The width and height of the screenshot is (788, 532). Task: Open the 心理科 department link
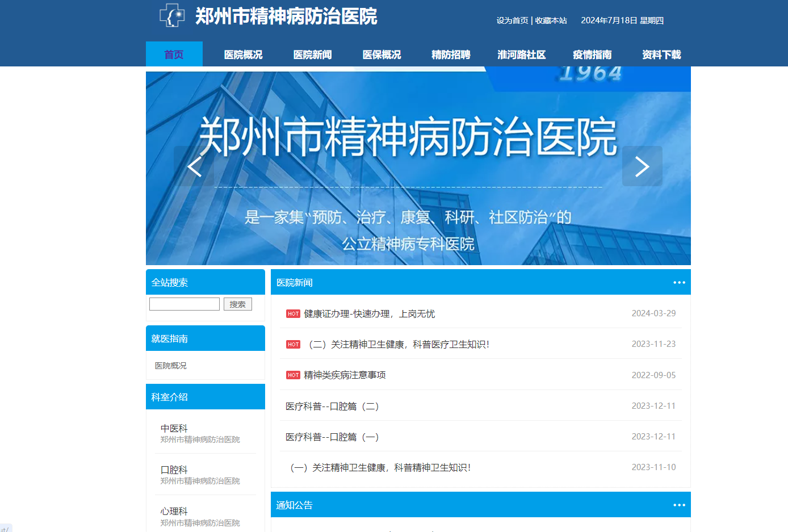[x=174, y=511]
